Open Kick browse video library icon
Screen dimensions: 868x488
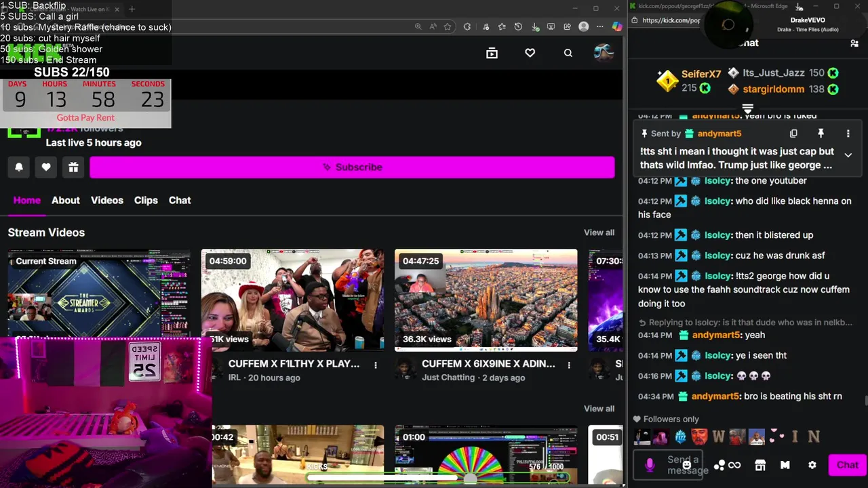(x=492, y=53)
